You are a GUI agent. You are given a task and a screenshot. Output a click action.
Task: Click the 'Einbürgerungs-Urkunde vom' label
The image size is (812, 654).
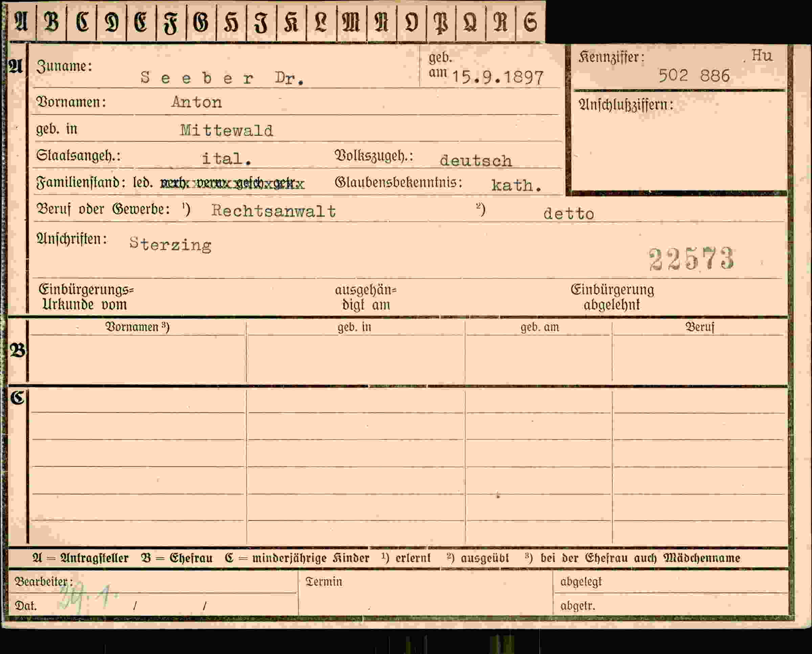pos(86,297)
